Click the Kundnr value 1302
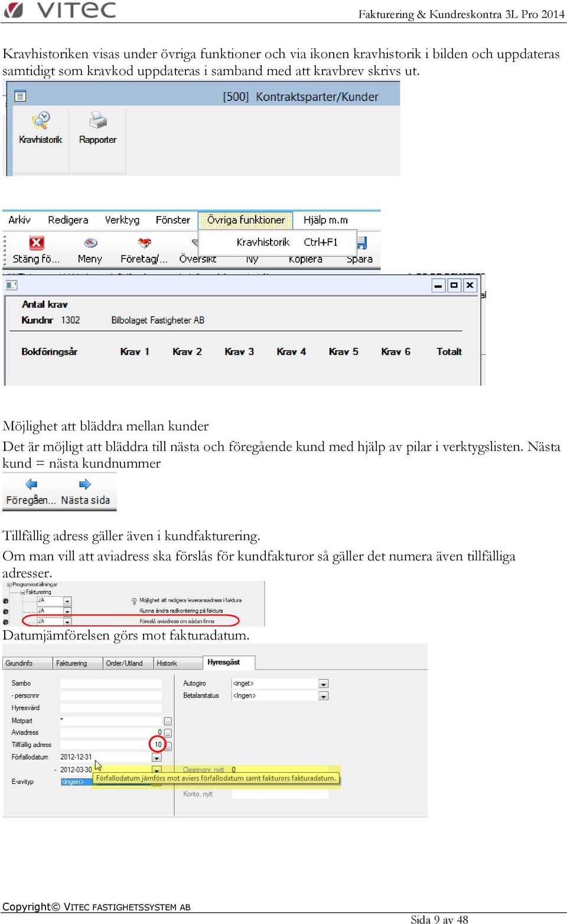The height and width of the screenshot is (924, 567). coord(70,320)
